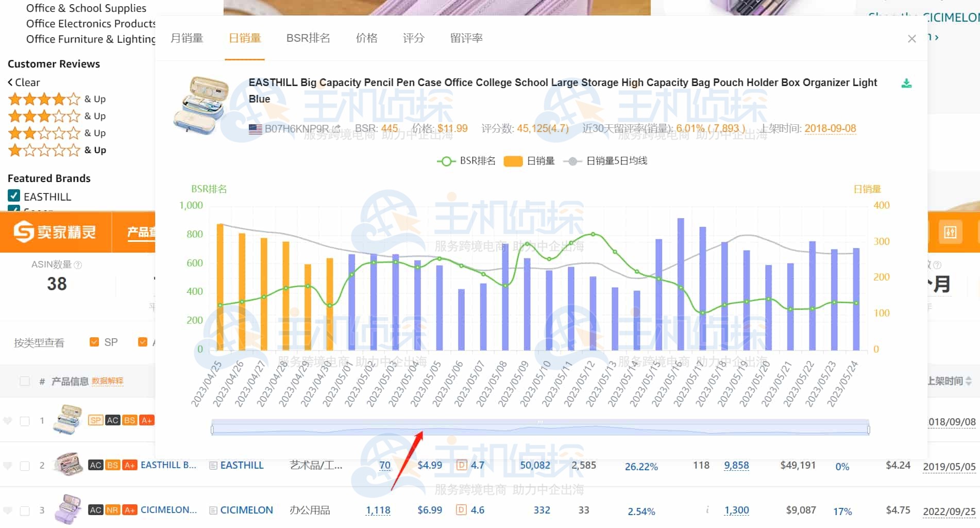Click brand document icon beside CICIMELON

pos(213,510)
